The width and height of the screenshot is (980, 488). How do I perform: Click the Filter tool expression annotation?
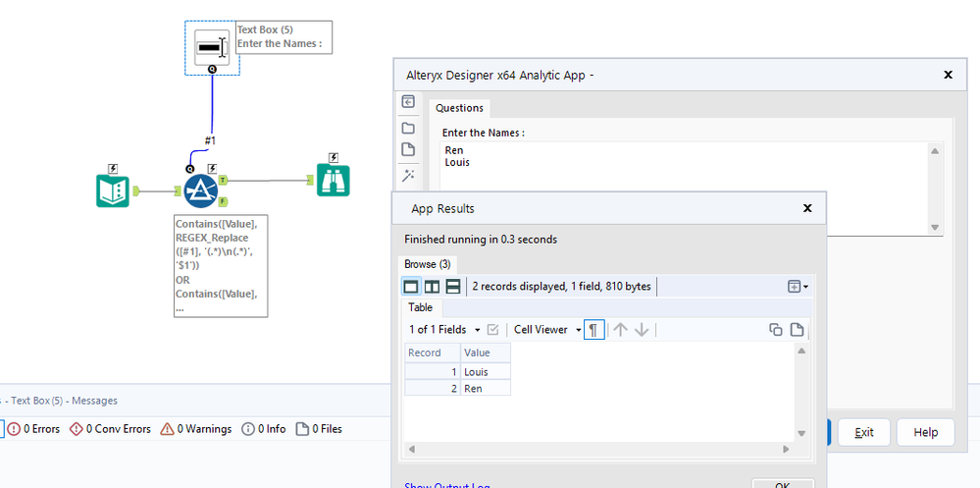click(x=221, y=266)
